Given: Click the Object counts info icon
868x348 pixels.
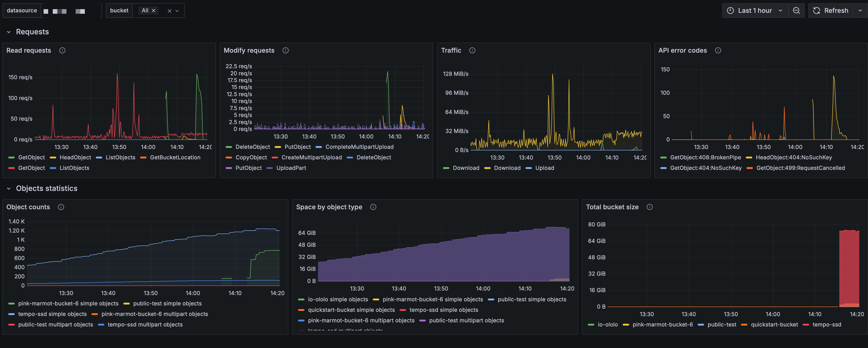Looking at the screenshot, I should click(x=61, y=207).
